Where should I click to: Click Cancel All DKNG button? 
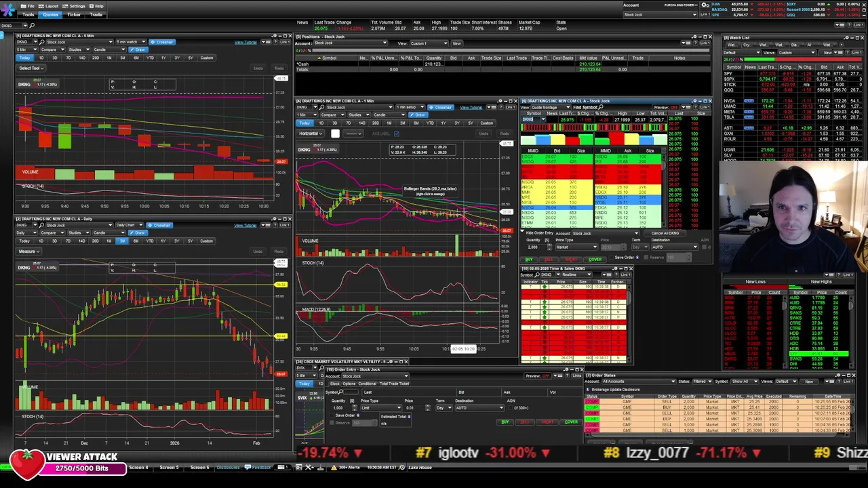[x=665, y=233]
